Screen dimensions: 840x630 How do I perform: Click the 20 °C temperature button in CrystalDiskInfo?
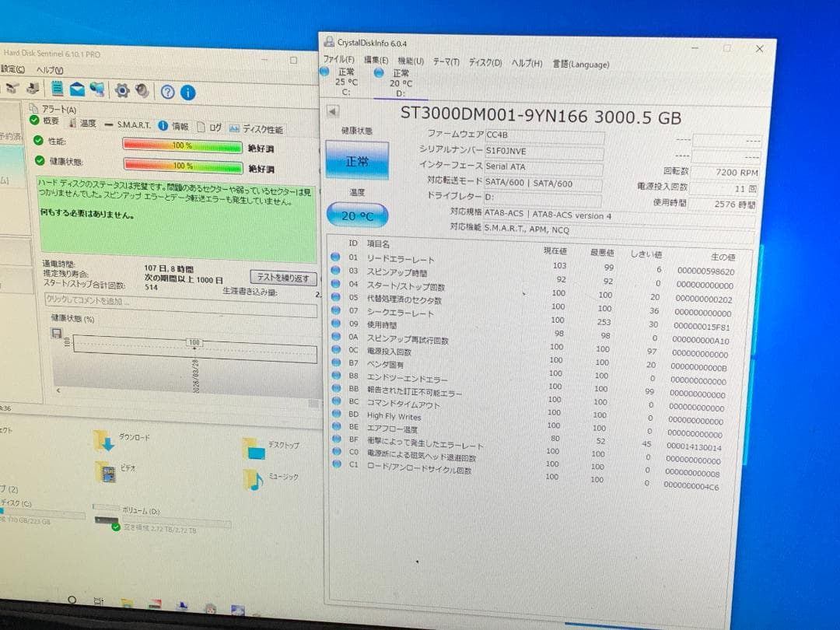[357, 215]
